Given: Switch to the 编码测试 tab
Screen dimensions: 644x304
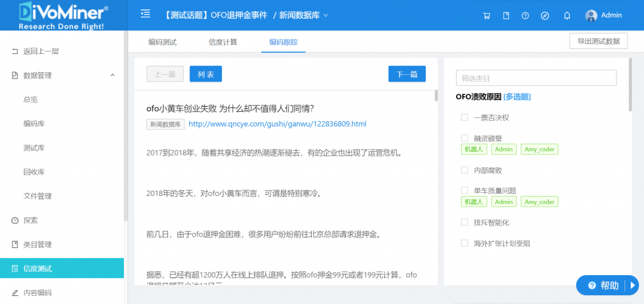Looking at the screenshot, I should click(162, 42).
